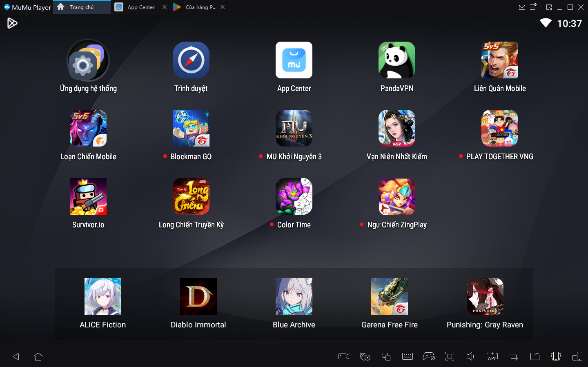Close the App Center tab
The height and width of the screenshot is (367, 588).
pos(164,7)
